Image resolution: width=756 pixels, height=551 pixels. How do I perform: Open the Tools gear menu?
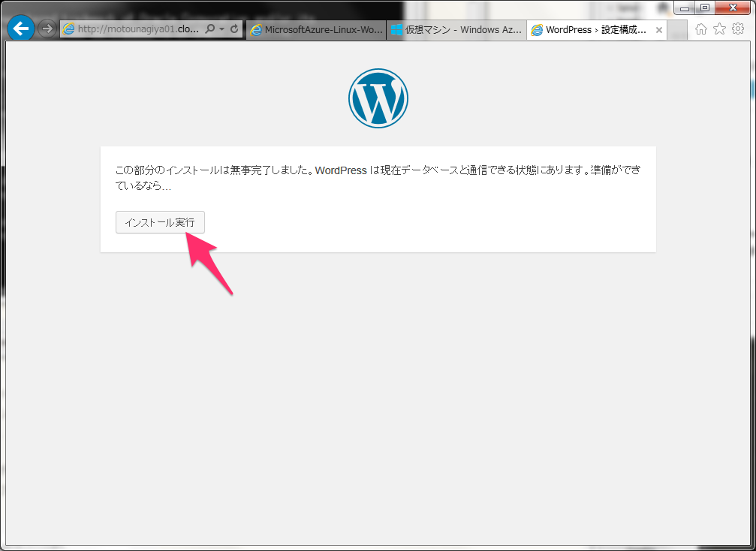(738, 29)
